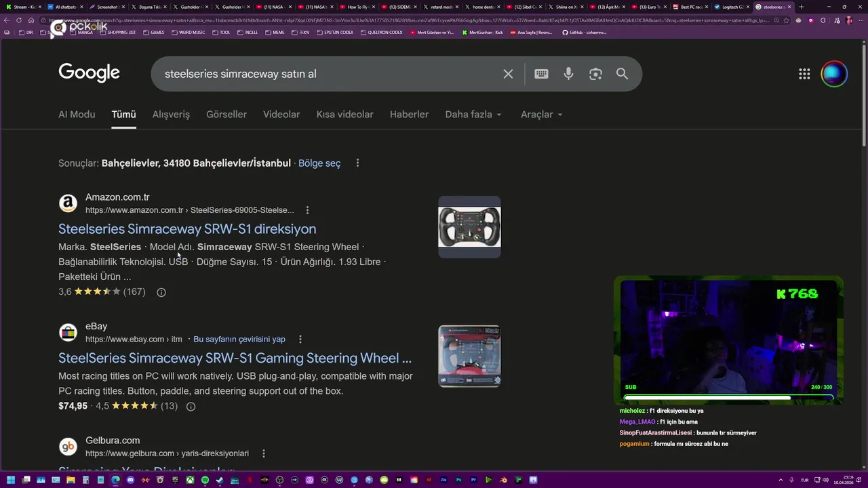Open GitHub - cohaereo bookmark
Screen dimensions: 868x488
click(x=584, y=32)
